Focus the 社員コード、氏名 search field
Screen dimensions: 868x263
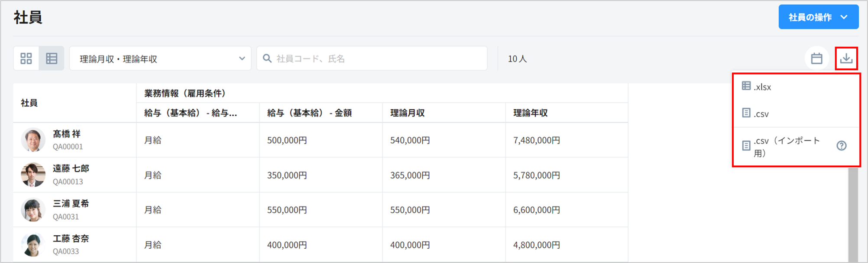coord(377,58)
